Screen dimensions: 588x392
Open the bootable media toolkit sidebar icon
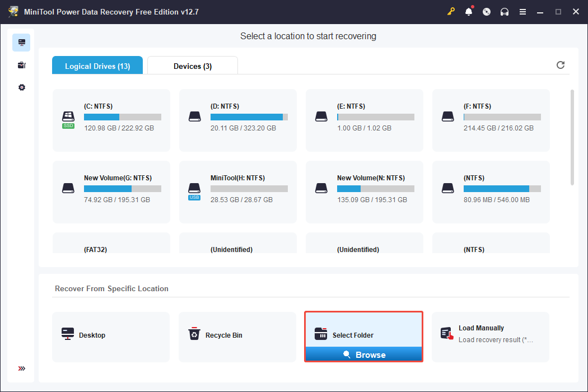tap(21, 64)
